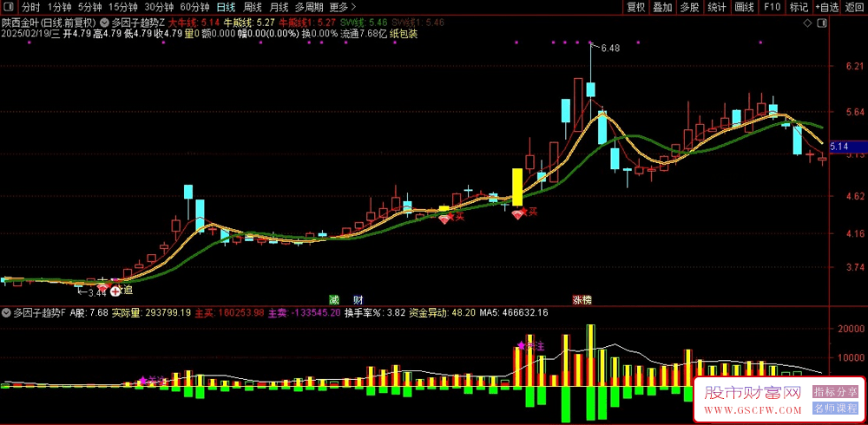Select the 月线 monthly tab
868x425 pixels.
coord(279,7)
